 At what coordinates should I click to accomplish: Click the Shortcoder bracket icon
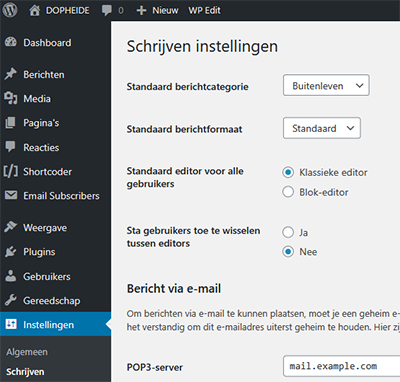11,171
